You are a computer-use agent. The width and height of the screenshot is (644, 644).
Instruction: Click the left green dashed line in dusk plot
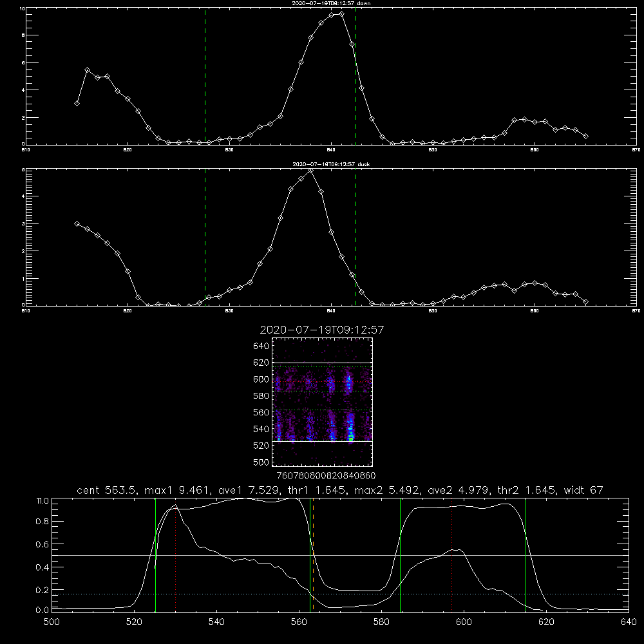[x=205, y=238]
